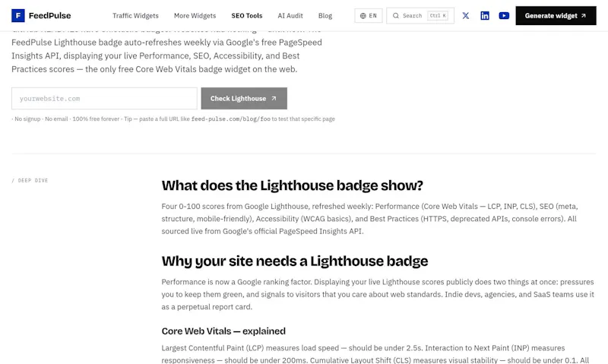Open the EN language selector
Viewport: 608px width, 364px height.
pos(369,15)
